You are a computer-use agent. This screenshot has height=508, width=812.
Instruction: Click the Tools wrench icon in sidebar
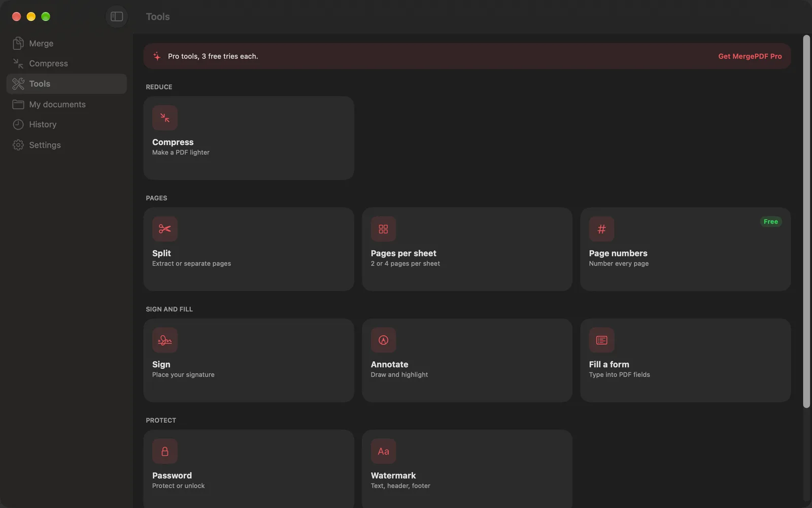click(x=18, y=84)
